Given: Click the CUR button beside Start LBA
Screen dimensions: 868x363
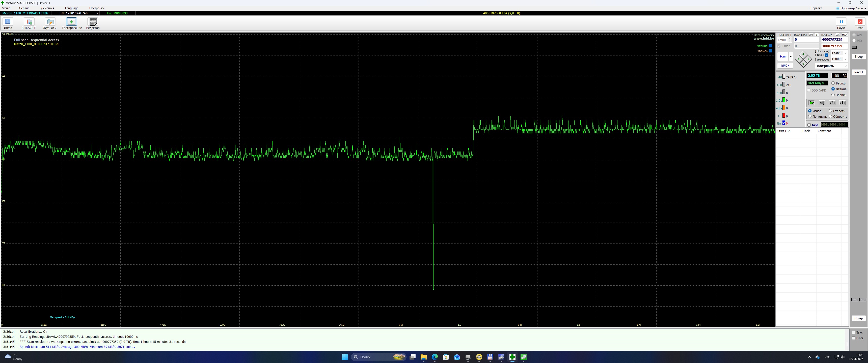Looking at the screenshot, I should click(811, 35).
